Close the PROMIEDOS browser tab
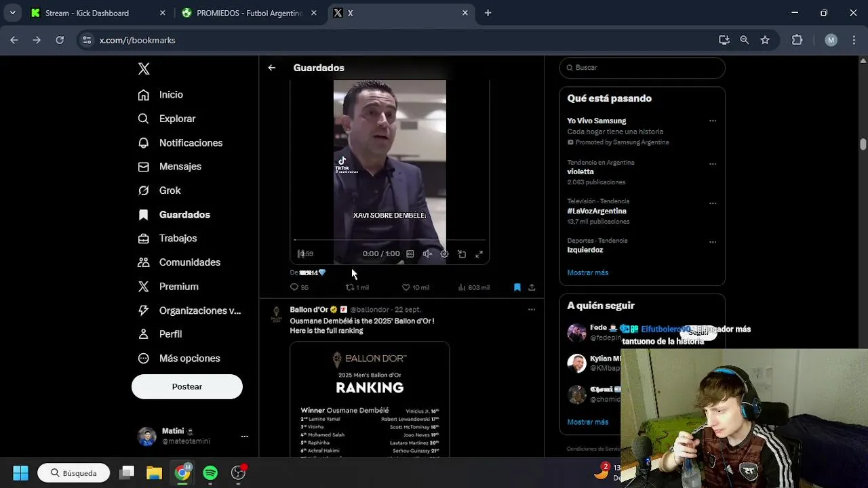Viewport: 868px width, 488px height. tap(313, 13)
